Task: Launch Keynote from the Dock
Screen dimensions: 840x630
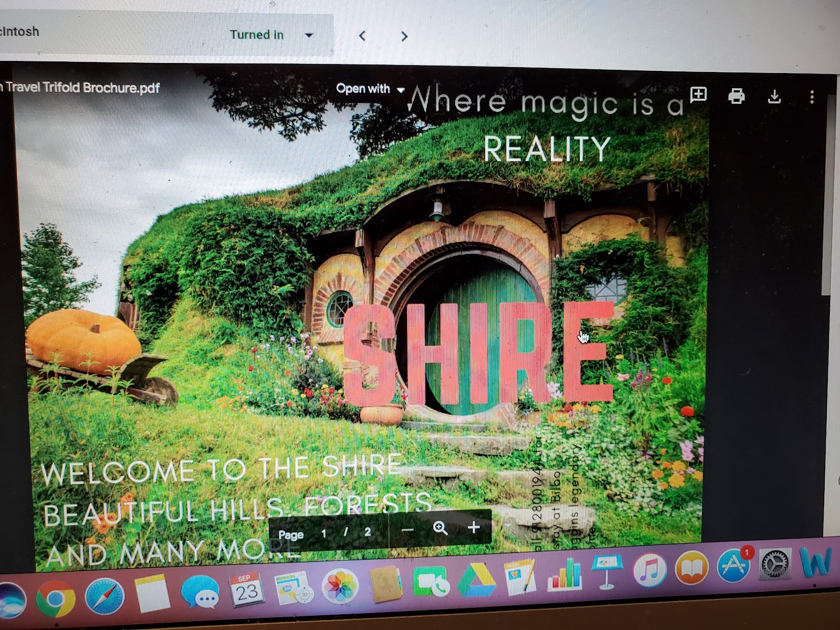Action: 607,572
